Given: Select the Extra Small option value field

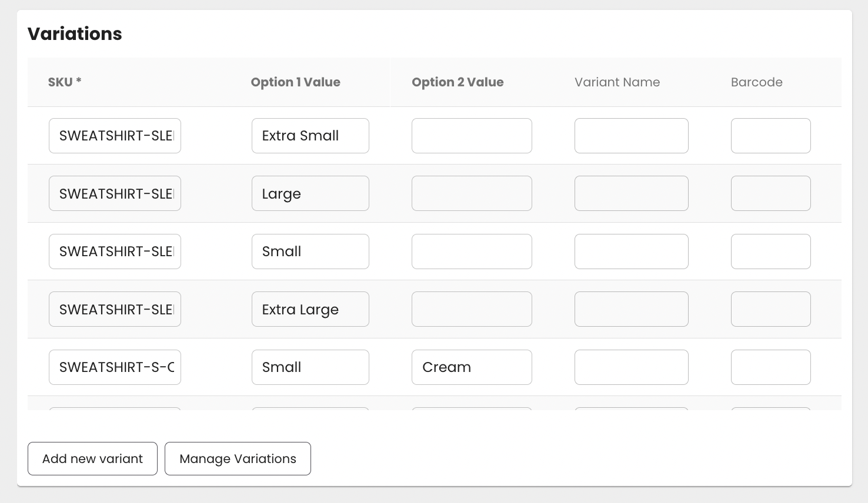Looking at the screenshot, I should (310, 136).
